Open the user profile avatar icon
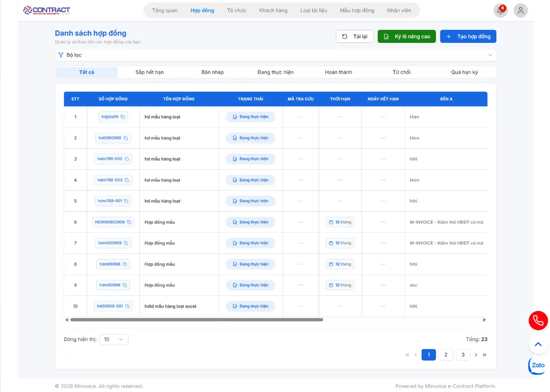 tap(521, 11)
